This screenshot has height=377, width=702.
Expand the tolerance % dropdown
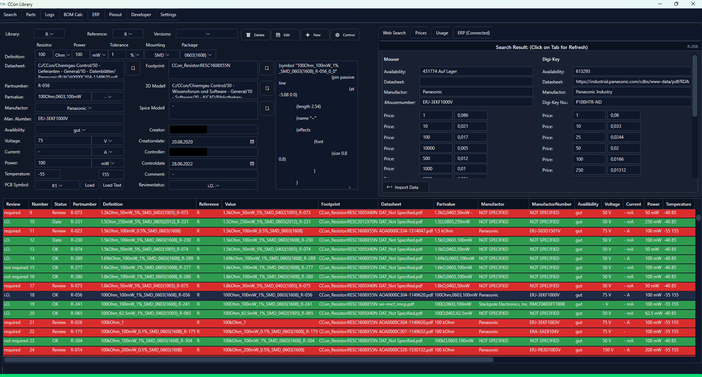[x=135, y=55]
